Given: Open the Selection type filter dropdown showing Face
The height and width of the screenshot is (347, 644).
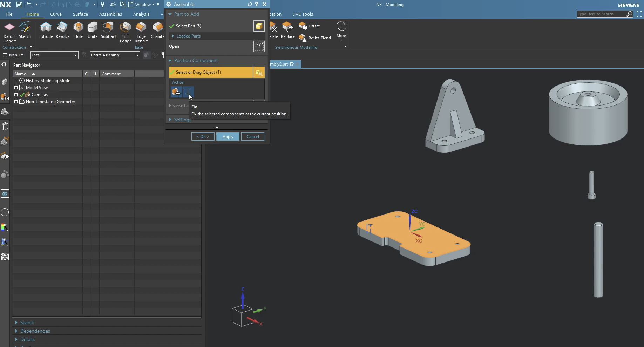Looking at the screenshot, I should (x=54, y=55).
